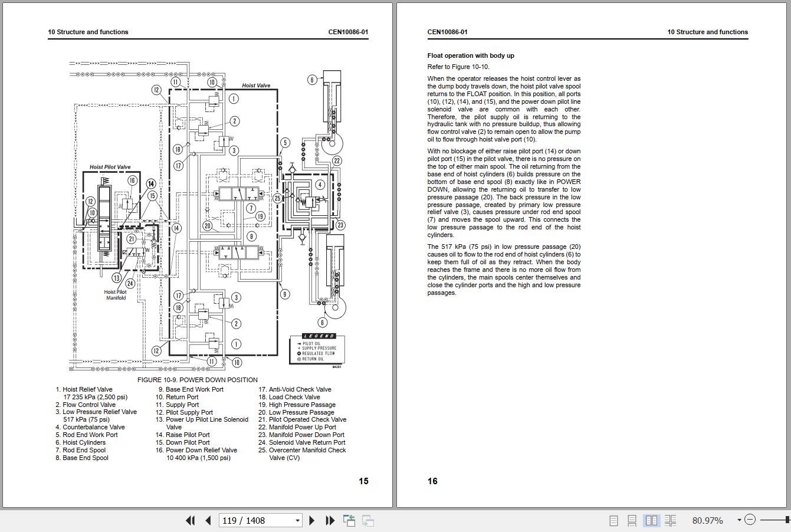The image size is (791, 532).
Task: Select two-page facing layout
Action: click(x=651, y=520)
